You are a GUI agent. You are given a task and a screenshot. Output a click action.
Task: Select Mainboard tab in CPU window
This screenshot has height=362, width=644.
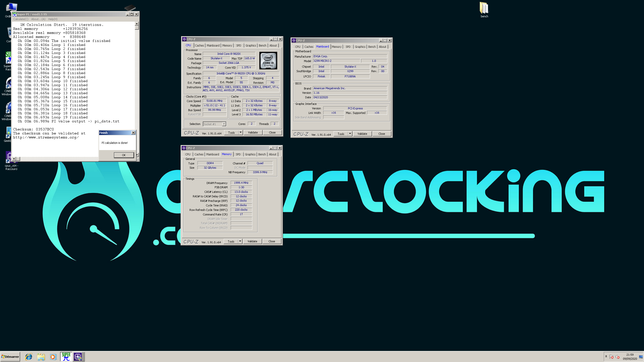213,46
